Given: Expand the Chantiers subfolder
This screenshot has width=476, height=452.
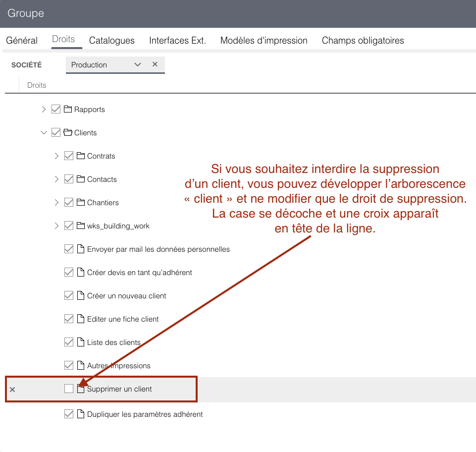Looking at the screenshot, I should [56, 202].
